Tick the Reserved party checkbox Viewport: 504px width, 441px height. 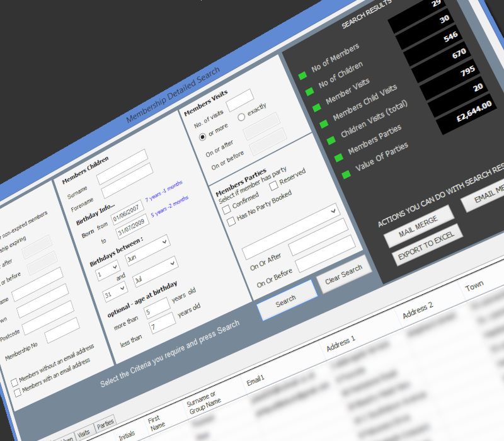click(x=273, y=185)
